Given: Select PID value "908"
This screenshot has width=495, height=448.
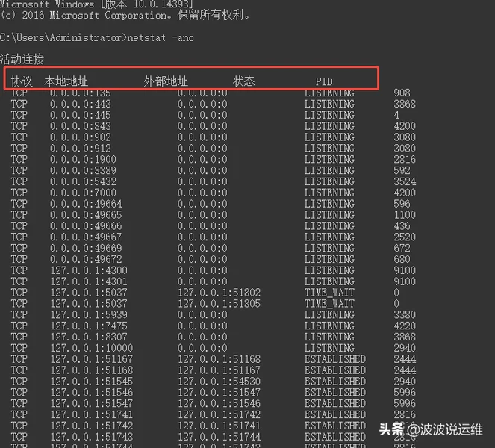Looking at the screenshot, I should 402,93.
